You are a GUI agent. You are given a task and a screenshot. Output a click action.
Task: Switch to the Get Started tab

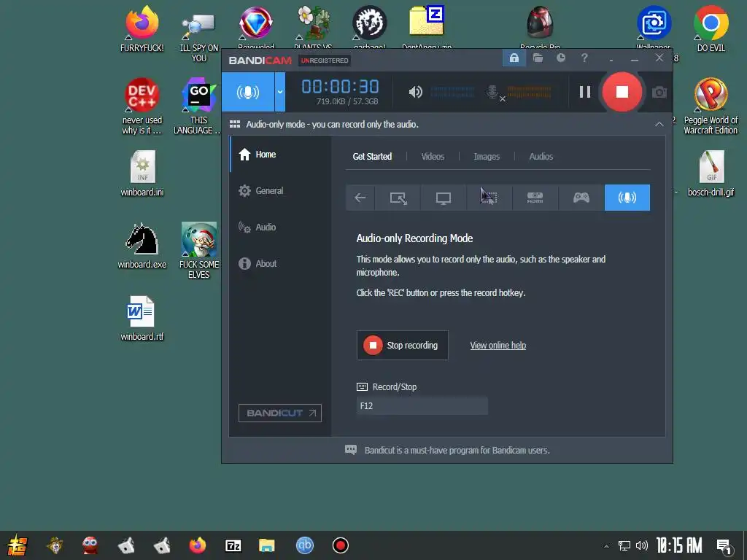[372, 157]
